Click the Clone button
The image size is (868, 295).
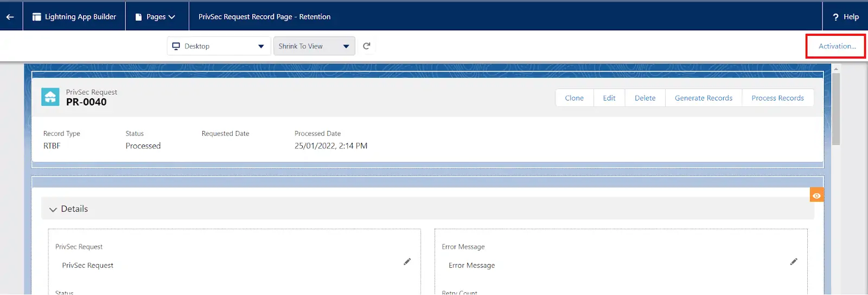coord(575,98)
